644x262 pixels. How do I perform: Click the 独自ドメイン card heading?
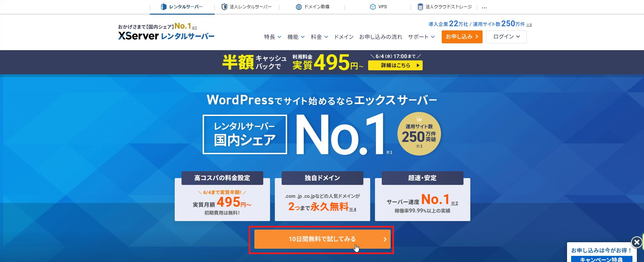click(x=322, y=178)
